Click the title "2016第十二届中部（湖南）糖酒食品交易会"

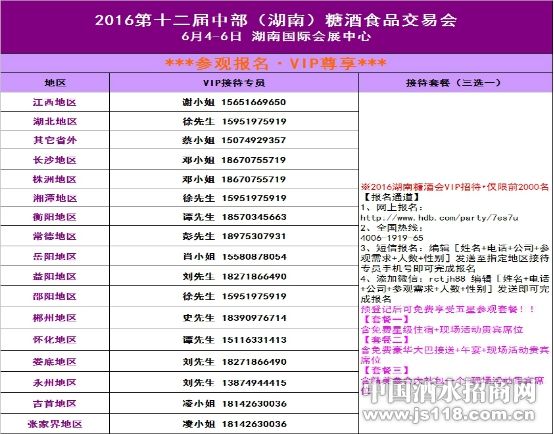coord(276,20)
